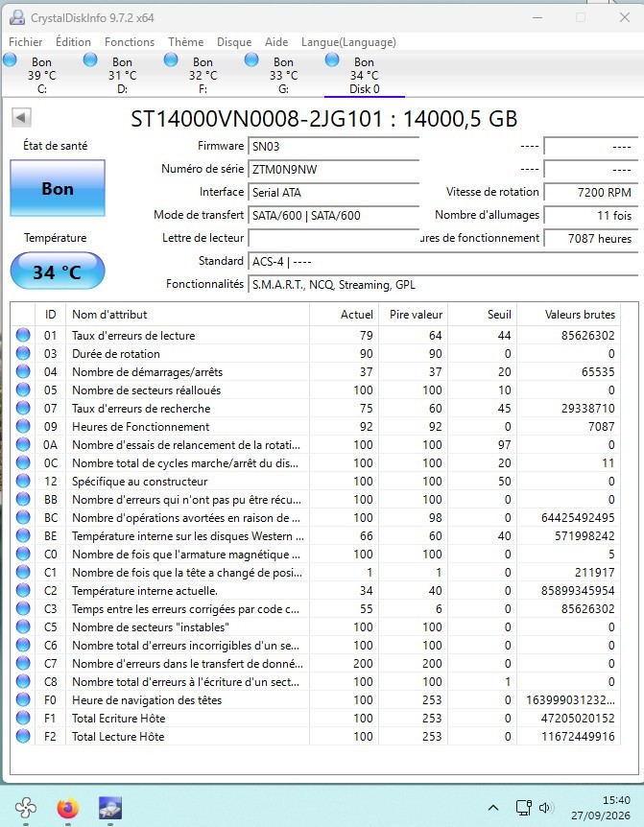Select the Total Ecriture Hôte row
Screen dimensions: 644x827
(x=316, y=718)
